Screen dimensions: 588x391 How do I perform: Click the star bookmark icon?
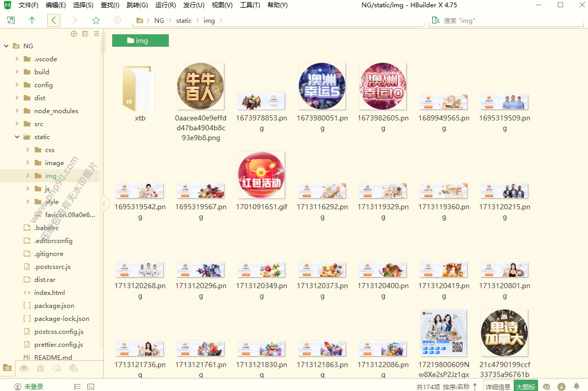click(96, 20)
